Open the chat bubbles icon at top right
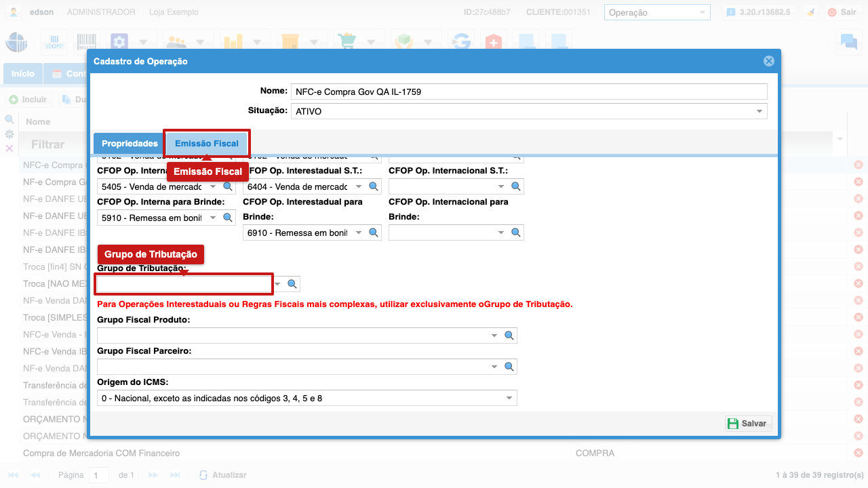 [x=848, y=42]
